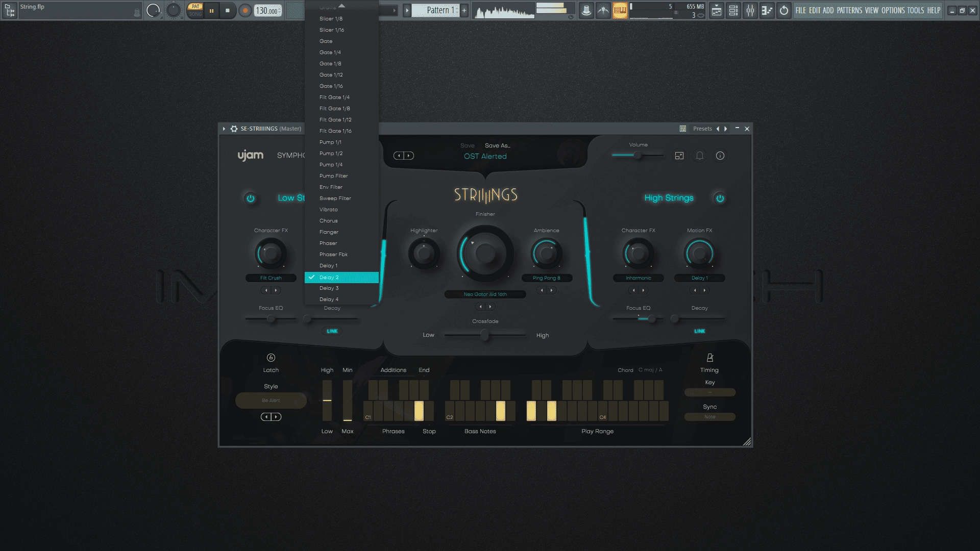980x551 pixels.
Task: Click the record button in transport
Action: [246, 10]
